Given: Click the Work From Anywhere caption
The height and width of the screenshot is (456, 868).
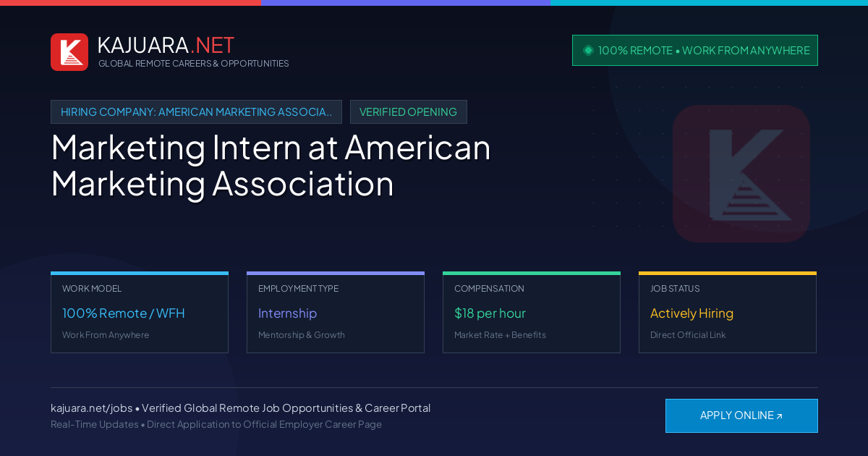Looking at the screenshot, I should tap(106, 335).
